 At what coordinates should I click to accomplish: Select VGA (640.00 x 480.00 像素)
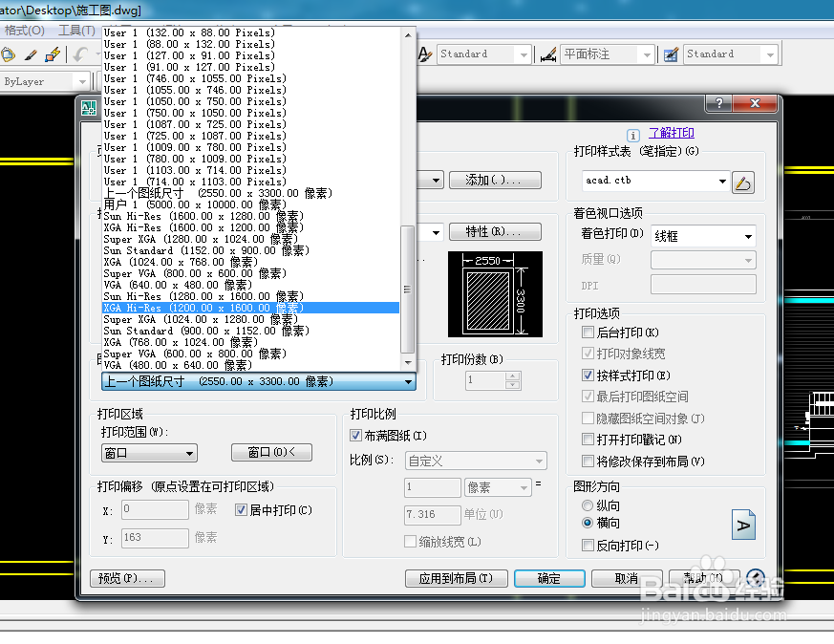pos(250,285)
